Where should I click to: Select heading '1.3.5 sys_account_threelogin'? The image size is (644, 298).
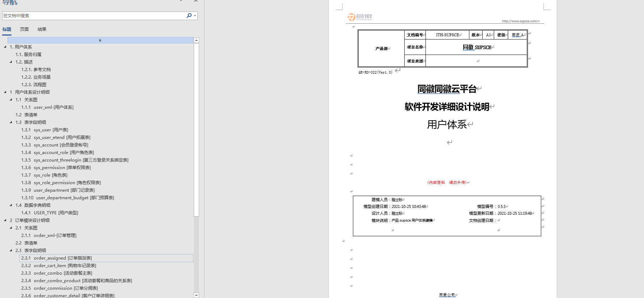(75, 160)
